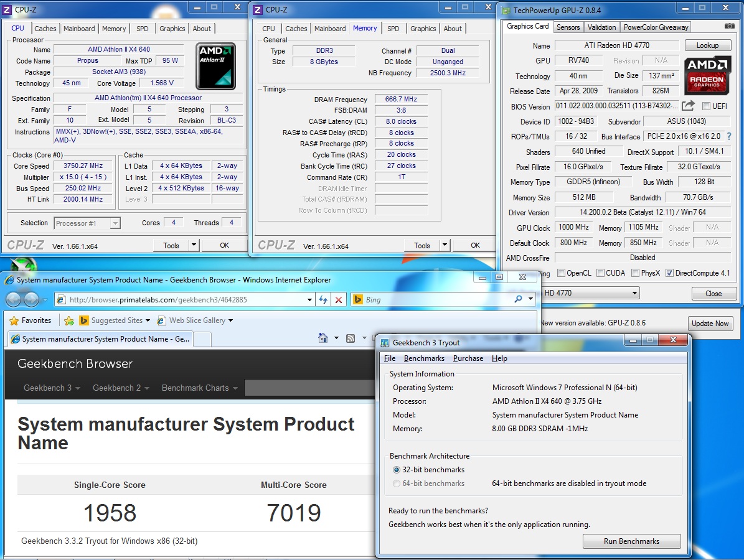Click the GPU-Z screenshot camera icon
The image size is (744, 560).
click(729, 26)
